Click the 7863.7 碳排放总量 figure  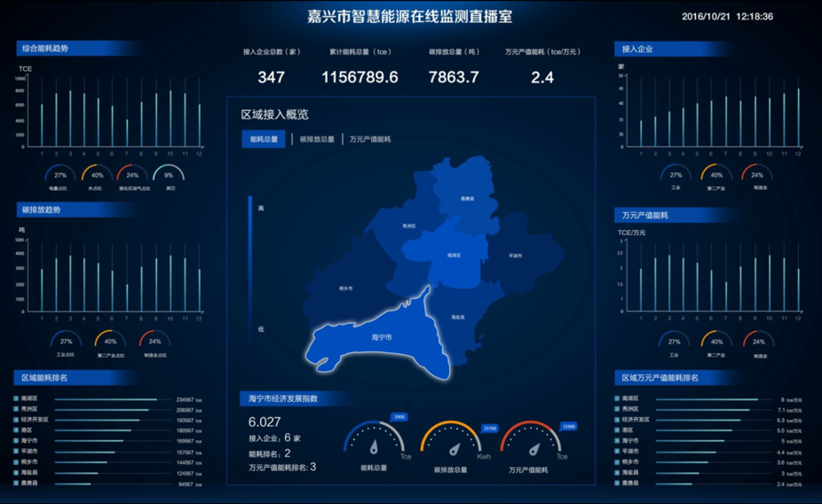coord(454,77)
